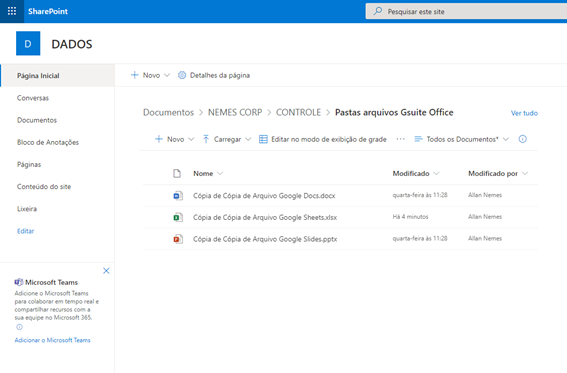Image resolution: width=567 pixels, height=373 pixels.
Task: Click Allan Nemes in the Sheets.xlsx row
Action: [485, 217]
